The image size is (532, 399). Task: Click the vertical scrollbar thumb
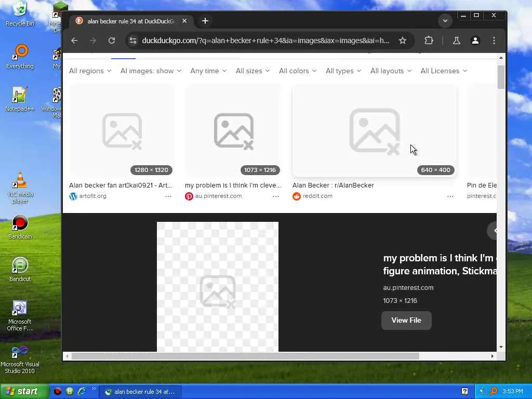coord(501,77)
